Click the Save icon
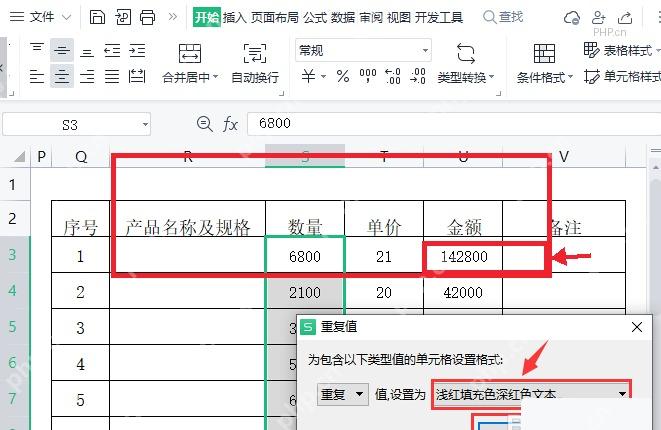Viewport: 661px width, 430px height. tap(97, 17)
